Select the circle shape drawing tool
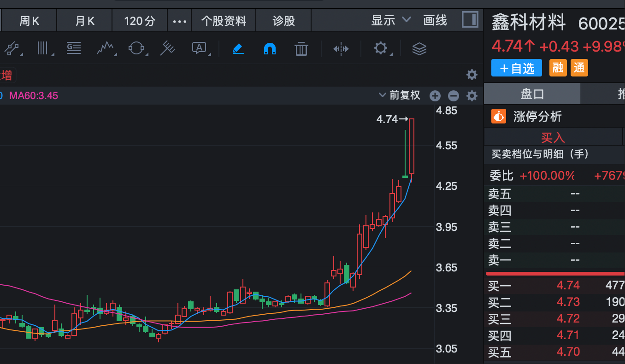The image size is (625, 364). 136,48
